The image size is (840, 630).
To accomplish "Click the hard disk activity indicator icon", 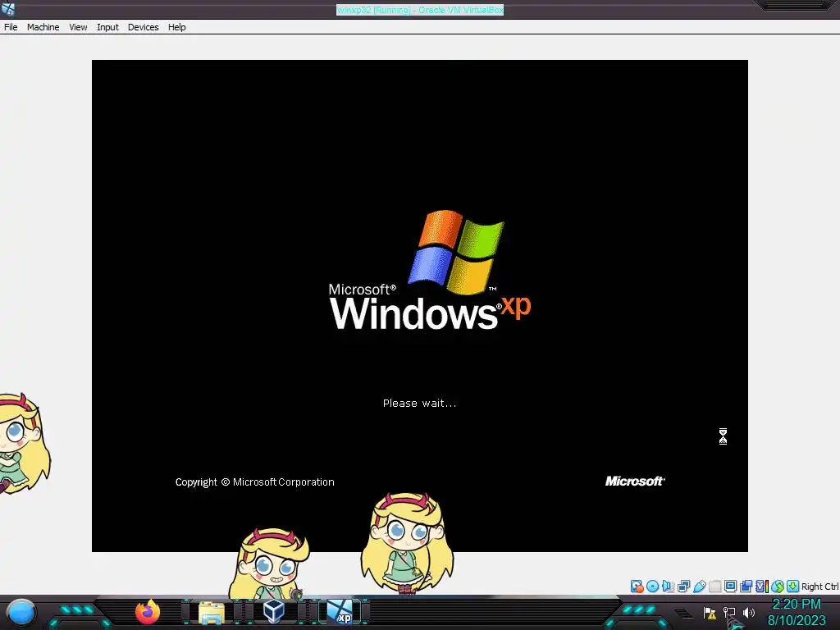I will tap(637, 586).
